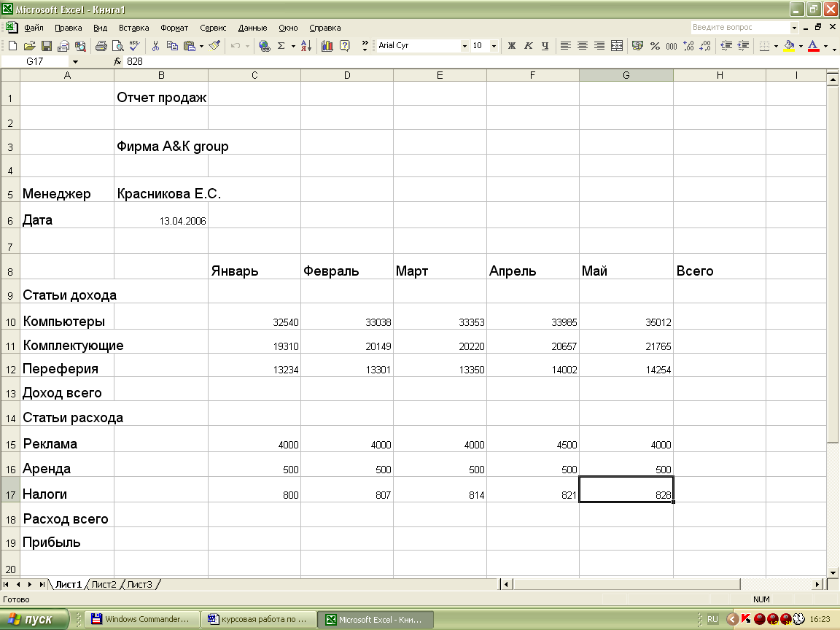
Task: Launch the Chart Wizard icon
Action: (x=327, y=46)
